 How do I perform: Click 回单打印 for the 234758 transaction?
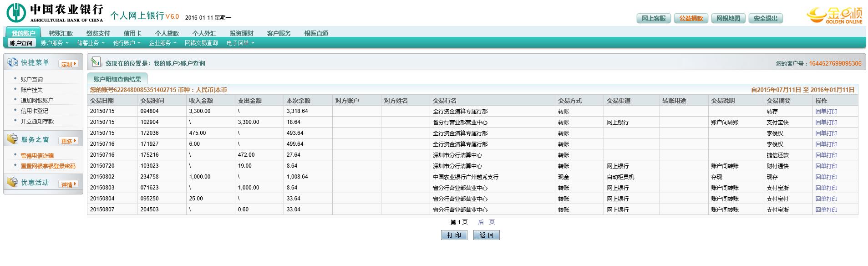coord(826,177)
